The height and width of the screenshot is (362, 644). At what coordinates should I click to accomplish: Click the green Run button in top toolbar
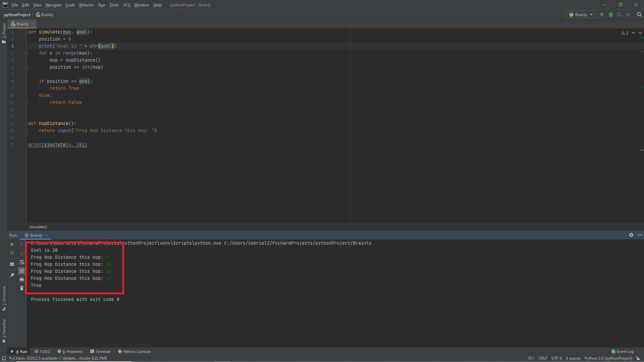click(602, 15)
